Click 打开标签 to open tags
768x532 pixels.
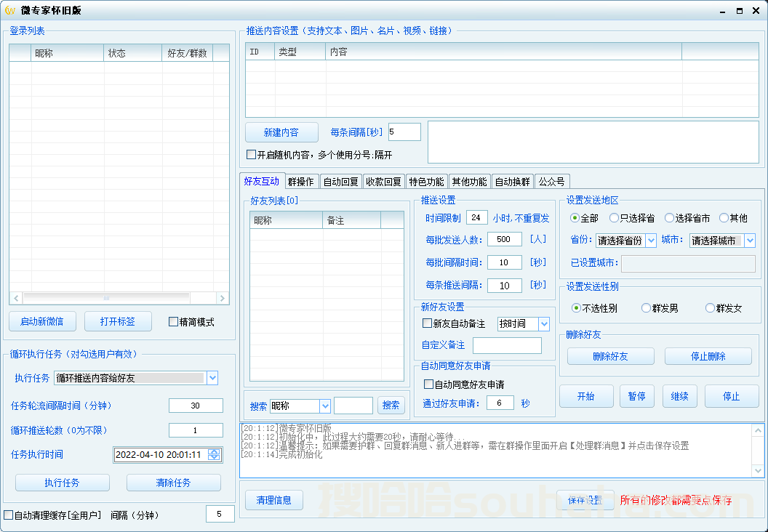[x=118, y=321]
